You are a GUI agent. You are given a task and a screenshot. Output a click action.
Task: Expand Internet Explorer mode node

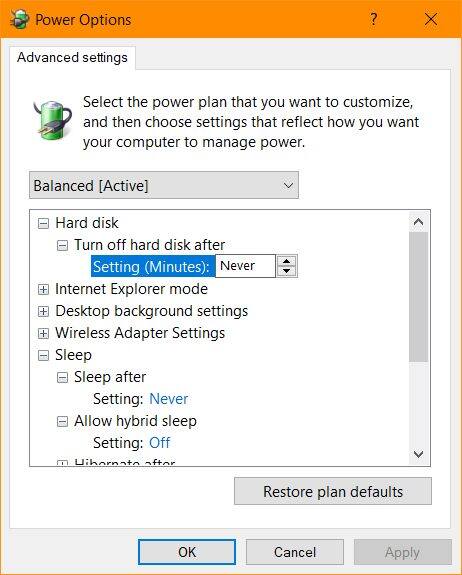click(x=43, y=289)
